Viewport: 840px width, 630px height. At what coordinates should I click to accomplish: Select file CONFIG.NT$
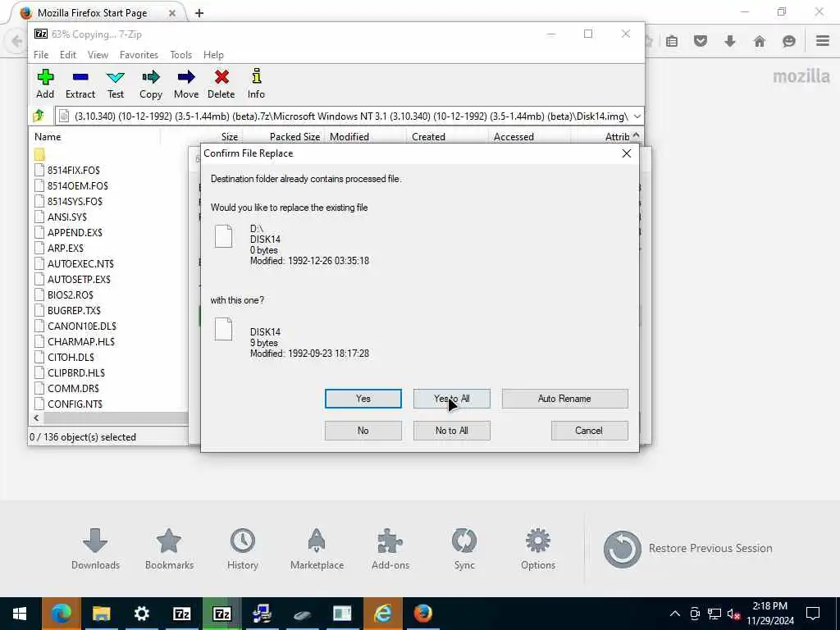pos(75,404)
